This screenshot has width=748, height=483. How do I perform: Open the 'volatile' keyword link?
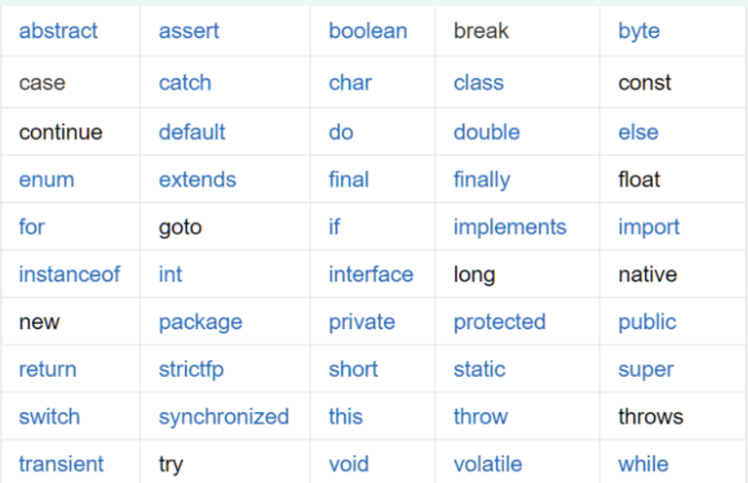(486, 464)
